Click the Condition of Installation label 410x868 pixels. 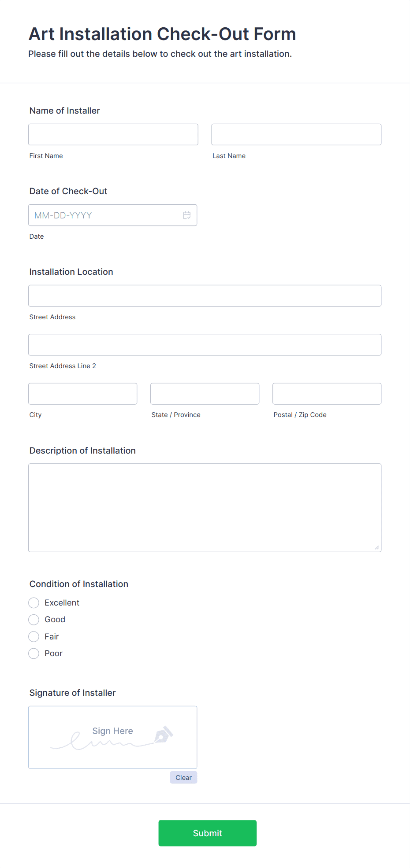click(79, 584)
